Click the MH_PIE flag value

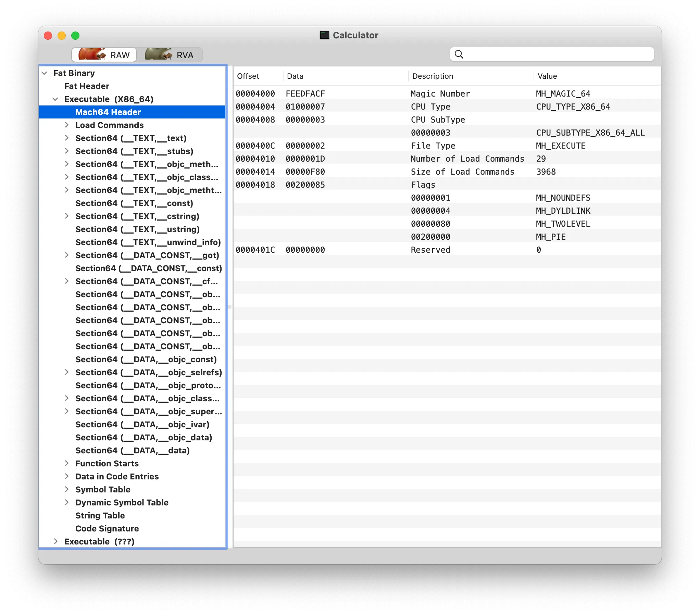551,237
